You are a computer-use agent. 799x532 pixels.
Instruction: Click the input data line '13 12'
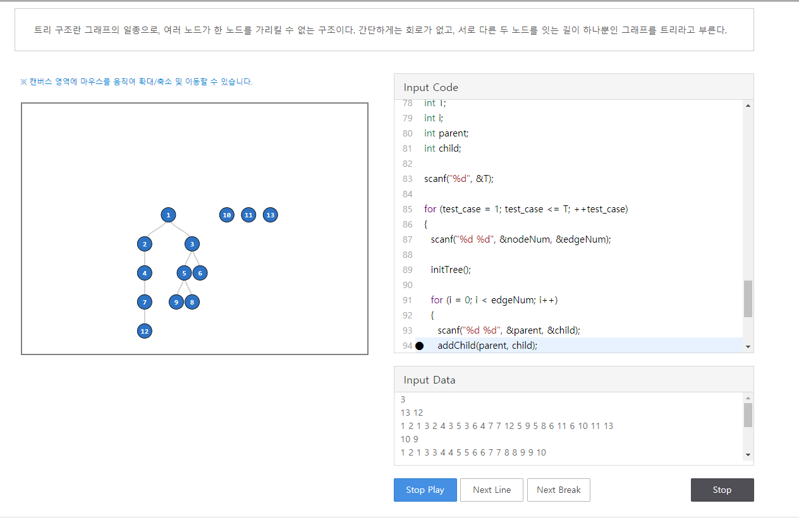(412, 413)
